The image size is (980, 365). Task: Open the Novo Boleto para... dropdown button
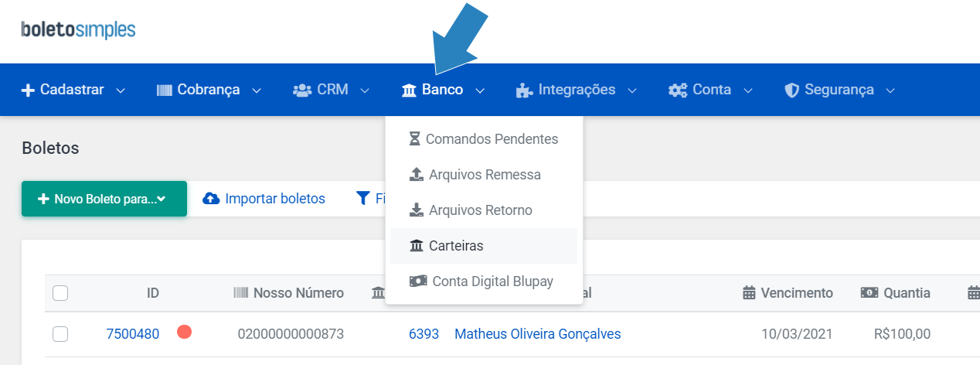[104, 199]
